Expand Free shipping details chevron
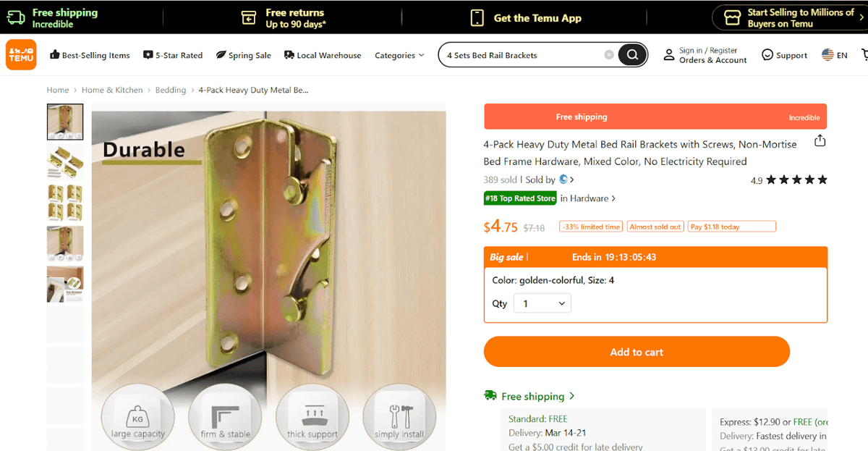 click(x=572, y=396)
